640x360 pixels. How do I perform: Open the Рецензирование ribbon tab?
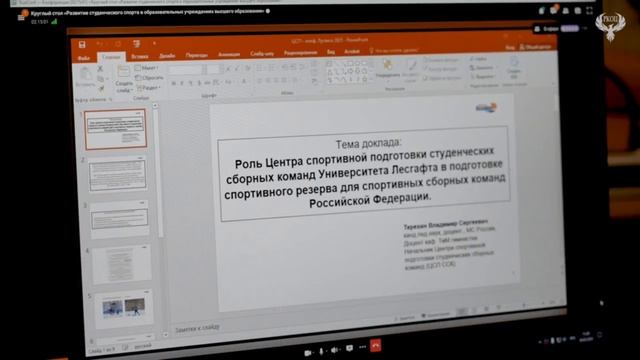300,53
